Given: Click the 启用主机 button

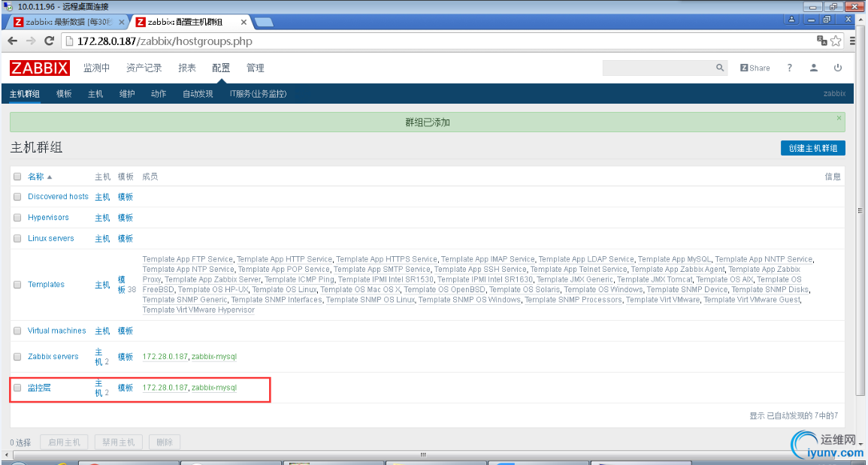Looking at the screenshot, I should coord(64,442).
